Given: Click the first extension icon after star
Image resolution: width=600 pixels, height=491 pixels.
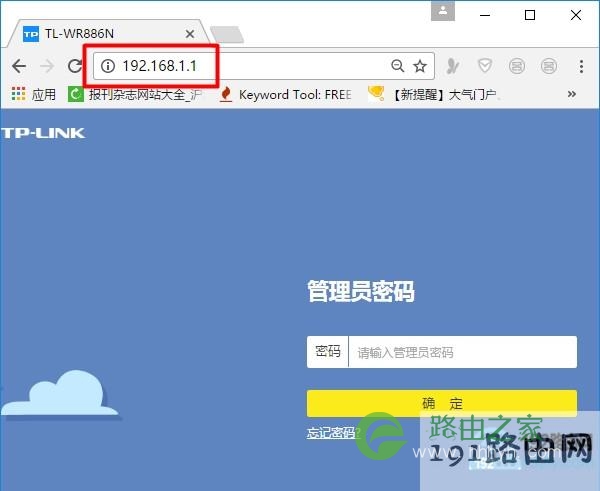Looking at the screenshot, I should pos(453,66).
